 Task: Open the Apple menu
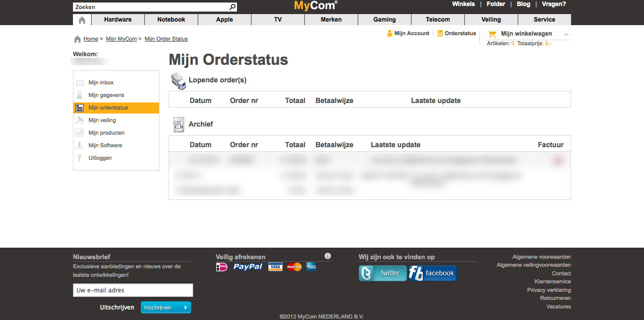coord(224,20)
